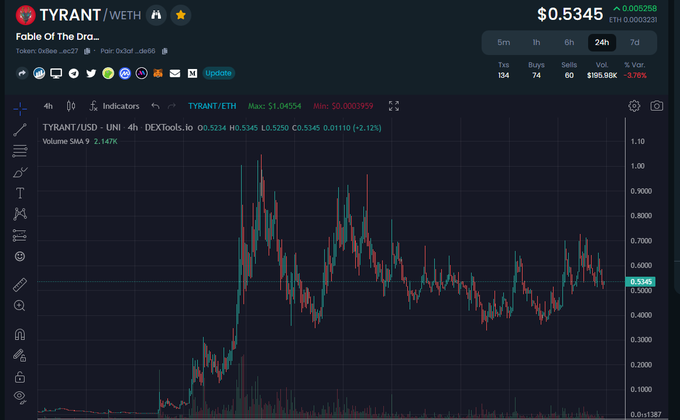Image resolution: width=680 pixels, height=420 pixels.
Task: Click the Update button
Action: (218, 73)
